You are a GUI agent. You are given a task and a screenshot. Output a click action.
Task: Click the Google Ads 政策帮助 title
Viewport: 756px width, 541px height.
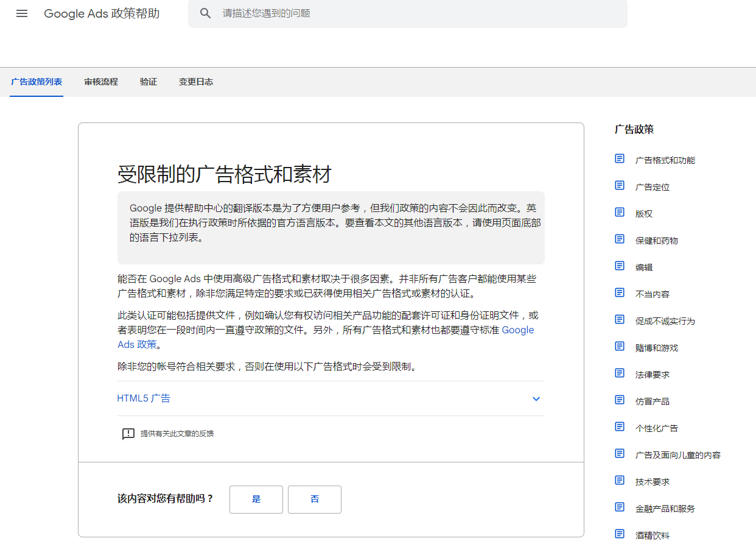pos(102,13)
